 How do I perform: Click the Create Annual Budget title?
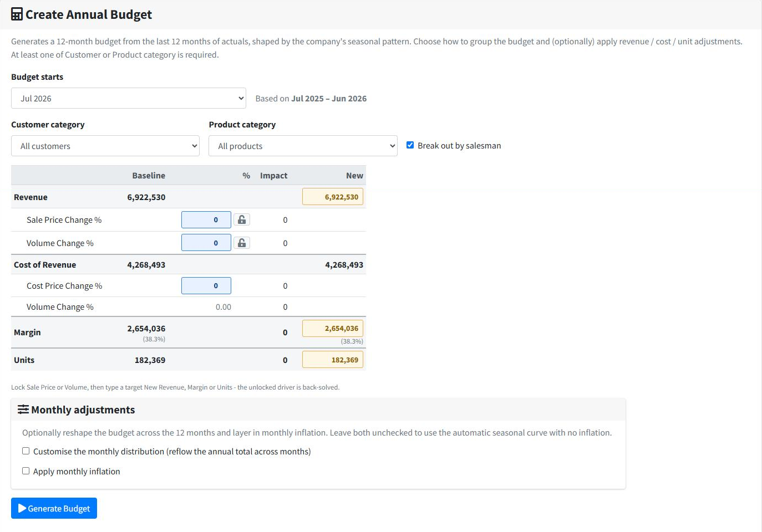(x=89, y=14)
